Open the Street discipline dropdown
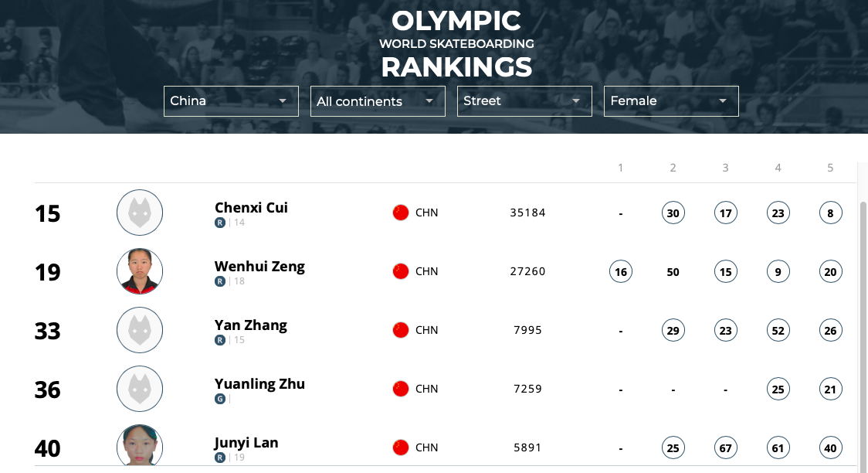The image size is (868, 473). (524, 101)
